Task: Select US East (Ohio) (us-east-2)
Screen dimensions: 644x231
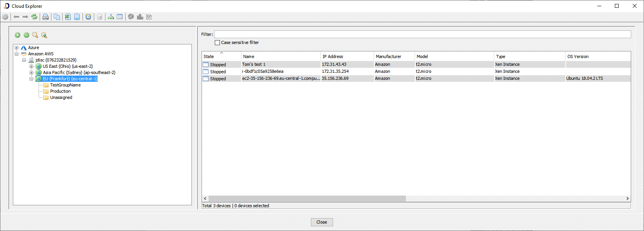Action: pyautogui.click(x=68, y=67)
